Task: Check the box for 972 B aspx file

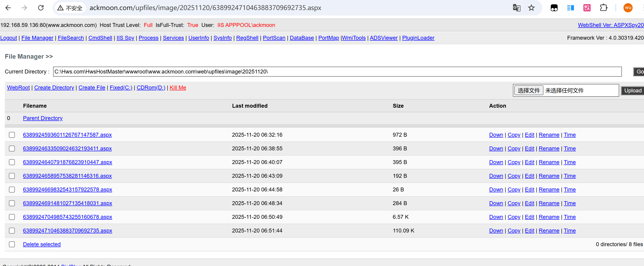Action: point(12,135)
